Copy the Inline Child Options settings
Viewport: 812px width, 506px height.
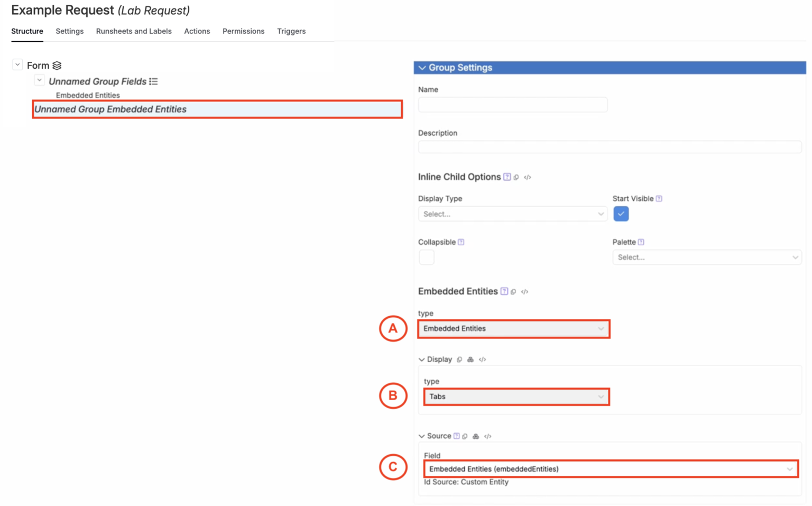516,178
